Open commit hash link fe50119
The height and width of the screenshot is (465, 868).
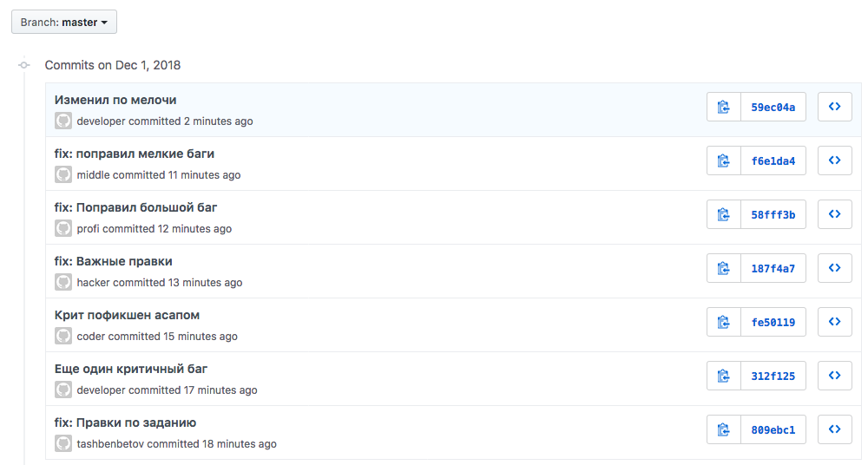coord(773,323)
